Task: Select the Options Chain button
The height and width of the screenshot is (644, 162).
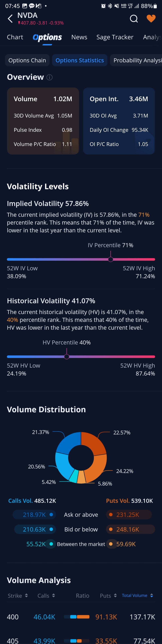Action: click(27, 60)
